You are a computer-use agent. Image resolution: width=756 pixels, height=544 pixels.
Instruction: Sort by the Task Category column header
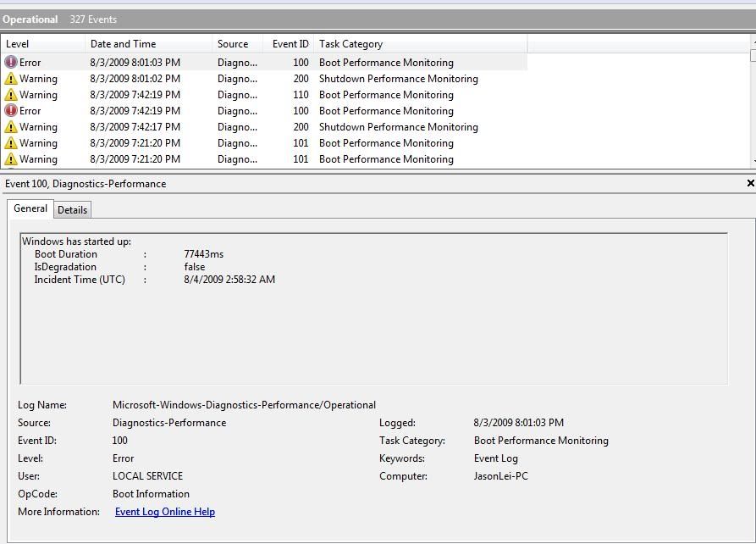pos(421,44)
